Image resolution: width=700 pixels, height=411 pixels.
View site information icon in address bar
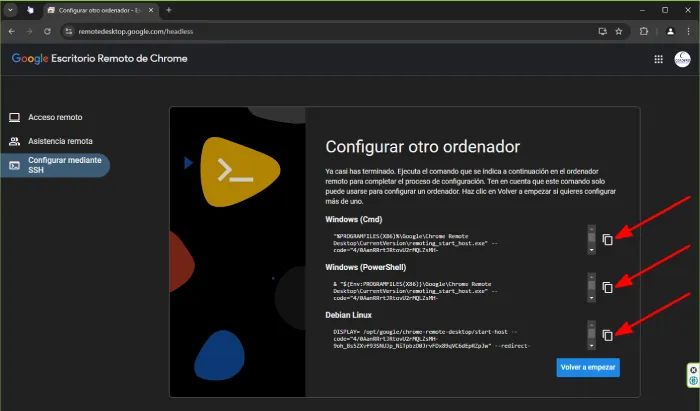(x=68, y=31)
